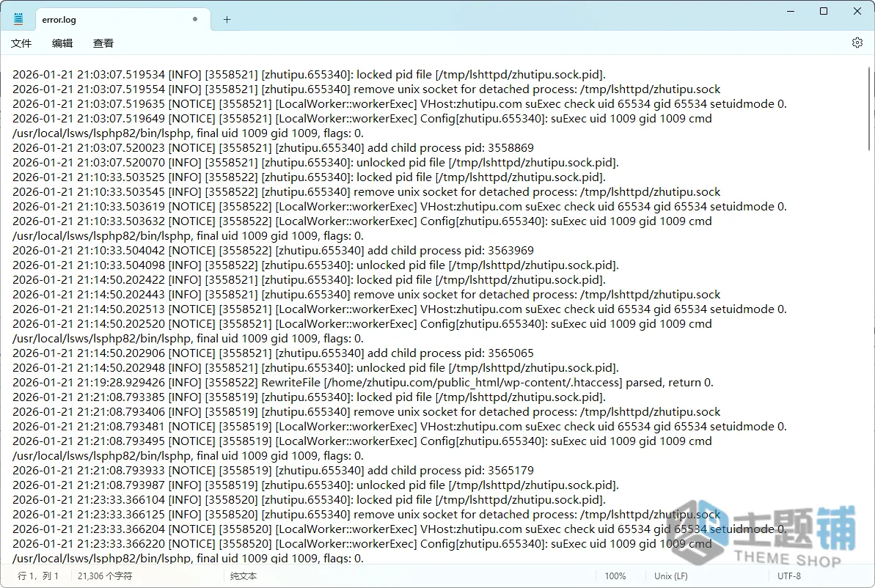Open the 文件 menu
This screenshot has height=588, width=875.
(x=21, y=43)
